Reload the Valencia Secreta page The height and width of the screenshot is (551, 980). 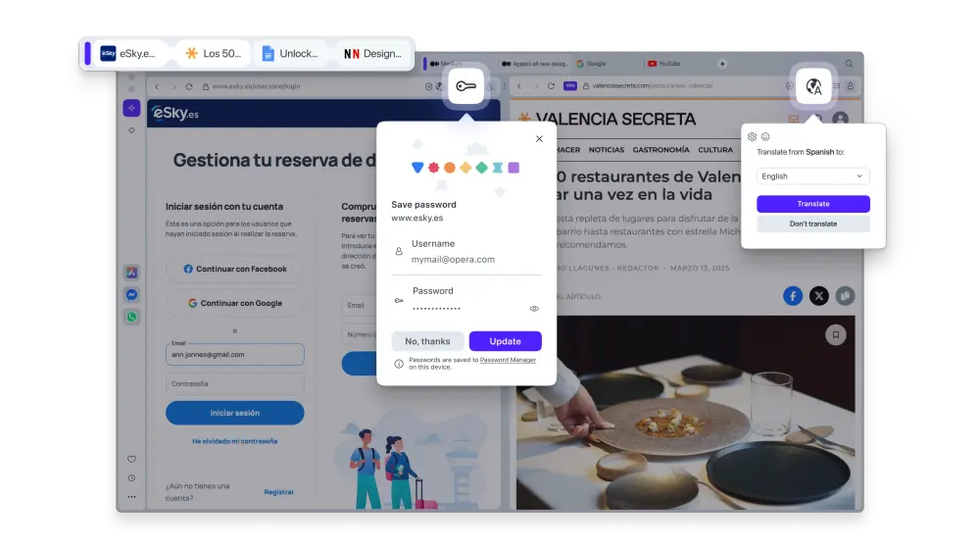tap(551, 85)
